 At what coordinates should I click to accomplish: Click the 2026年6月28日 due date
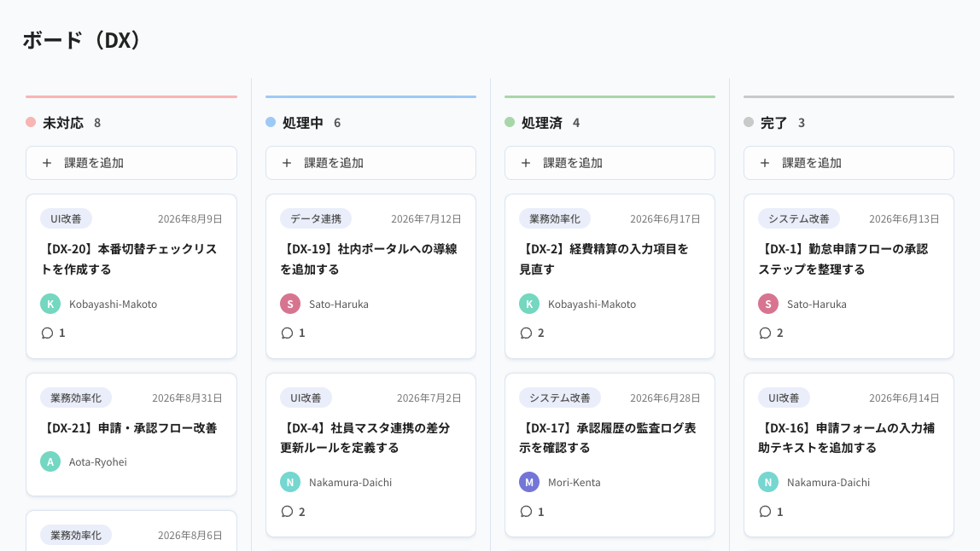[x=665, y=398]
